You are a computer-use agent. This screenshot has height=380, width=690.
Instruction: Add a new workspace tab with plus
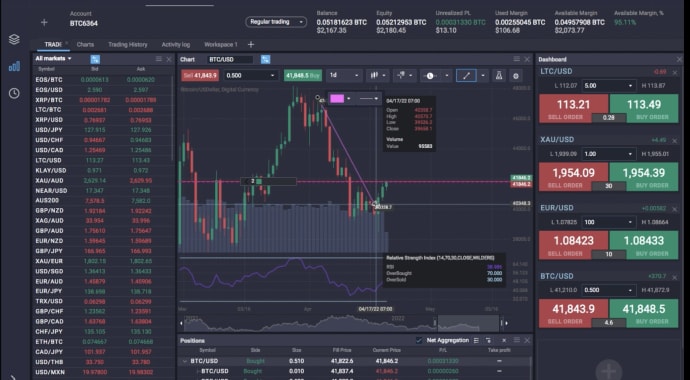251,44
